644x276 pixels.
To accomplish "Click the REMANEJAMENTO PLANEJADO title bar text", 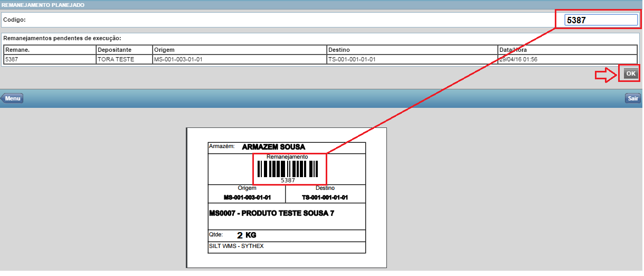I will [43, 5].
